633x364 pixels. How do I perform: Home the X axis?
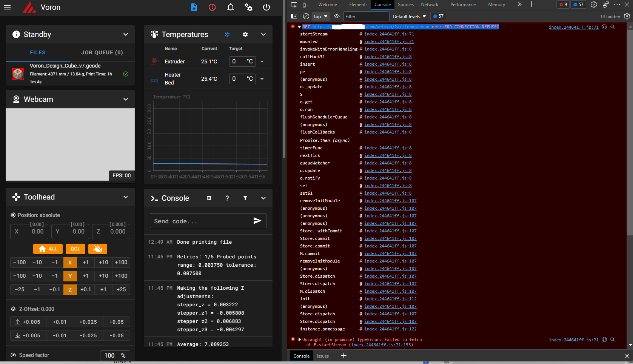coord(70,262)
